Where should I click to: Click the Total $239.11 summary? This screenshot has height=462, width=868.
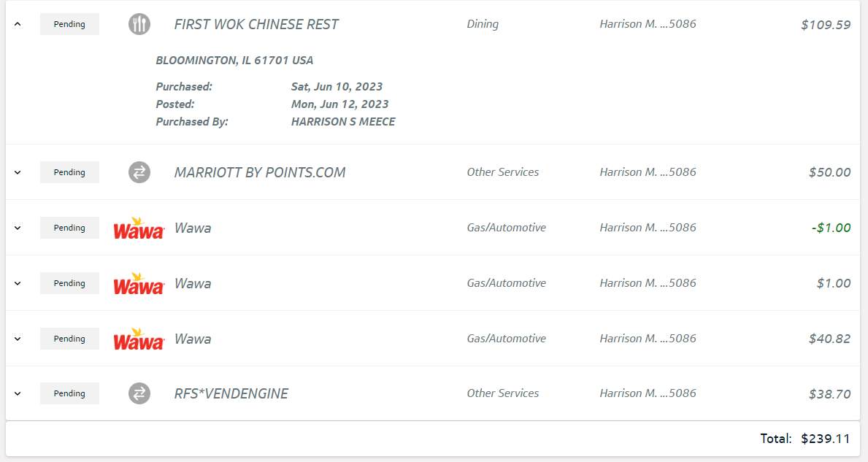[x=804, y=439]
